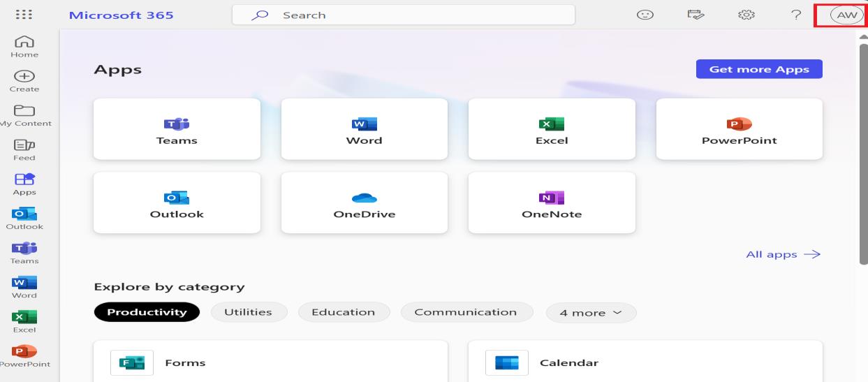Open the Teams app tile
This screenshot has width=868, height=382.
(177, 129)
